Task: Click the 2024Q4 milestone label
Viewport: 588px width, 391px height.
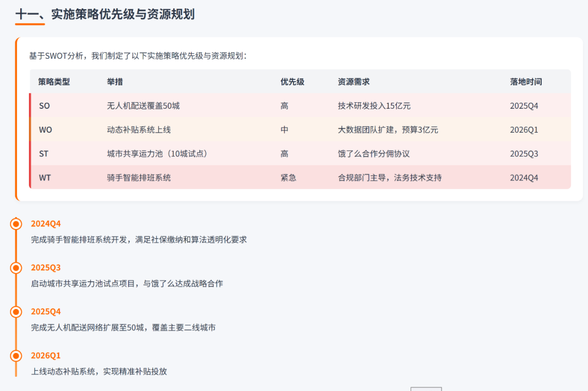Action: [45, 223]
